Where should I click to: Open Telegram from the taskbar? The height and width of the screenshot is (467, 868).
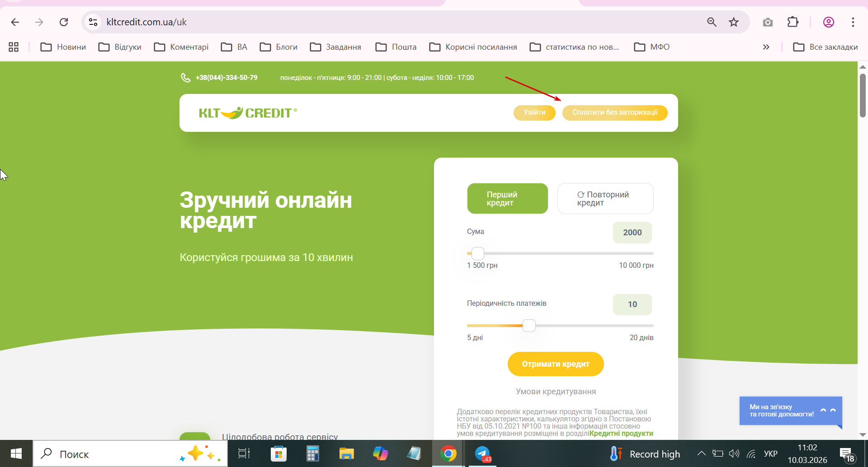(482, 453)
